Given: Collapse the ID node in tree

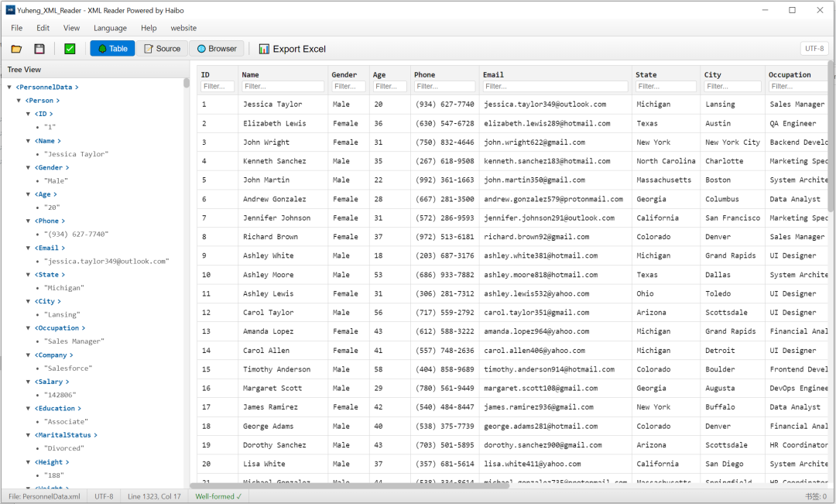Looking at the screenshot, I should 29,114.
